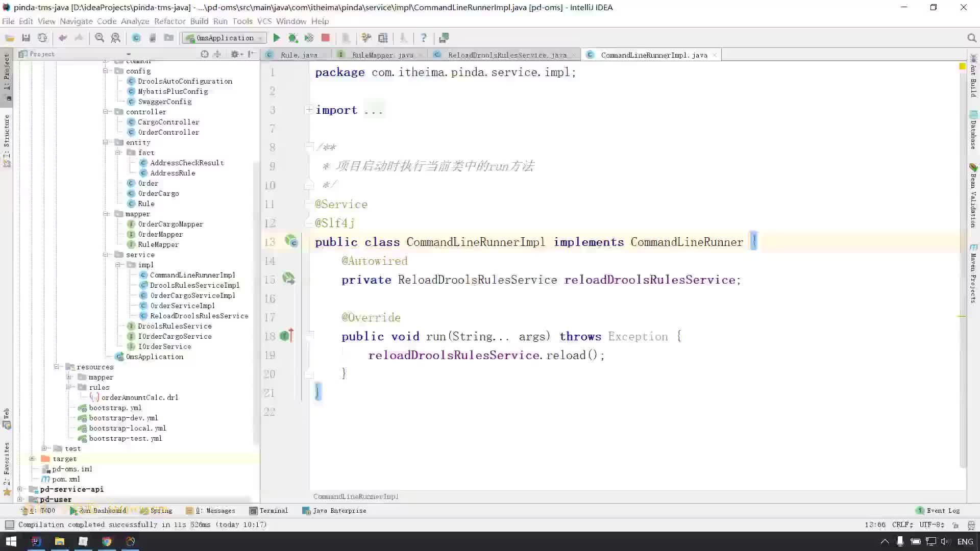The image size is (980, 551).
Task: Open the VCS menu
Action: tap(264, 21)
